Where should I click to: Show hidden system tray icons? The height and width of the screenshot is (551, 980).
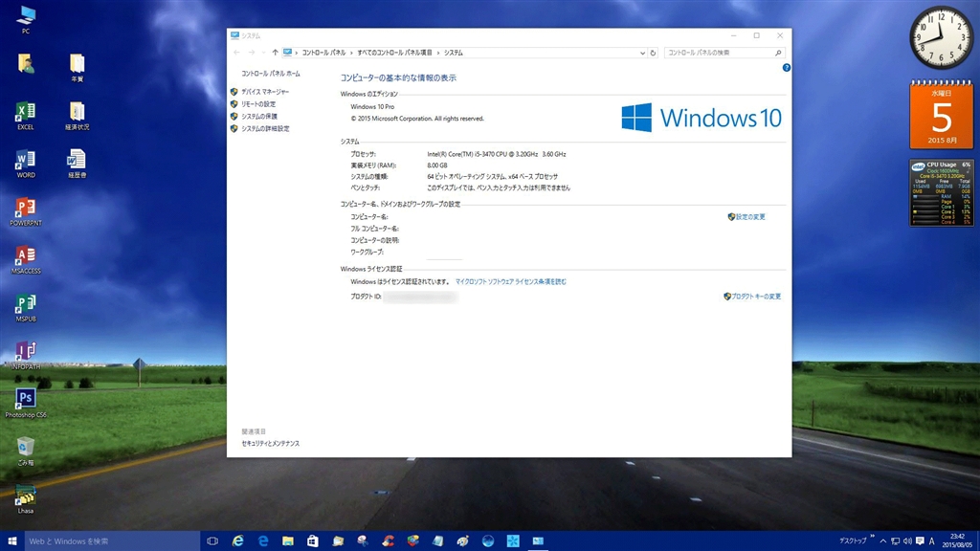869,541
